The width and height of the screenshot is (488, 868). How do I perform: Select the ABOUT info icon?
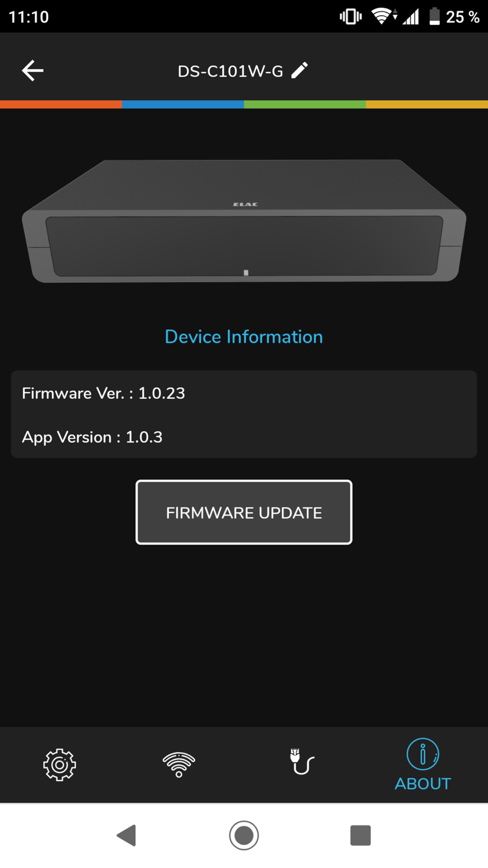[x=423, y=754]
